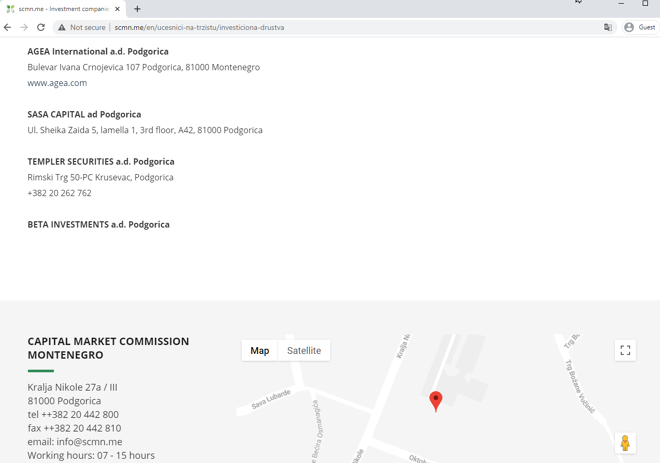Click the tel ++382 20 442 800 line
This screenshot has height=463, width=660.
(x=73, y=415)
